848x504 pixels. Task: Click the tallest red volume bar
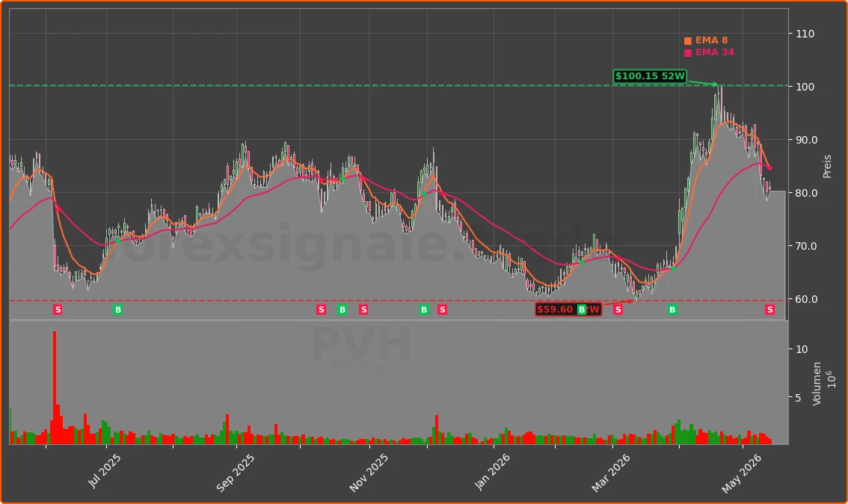click(55, 387)
